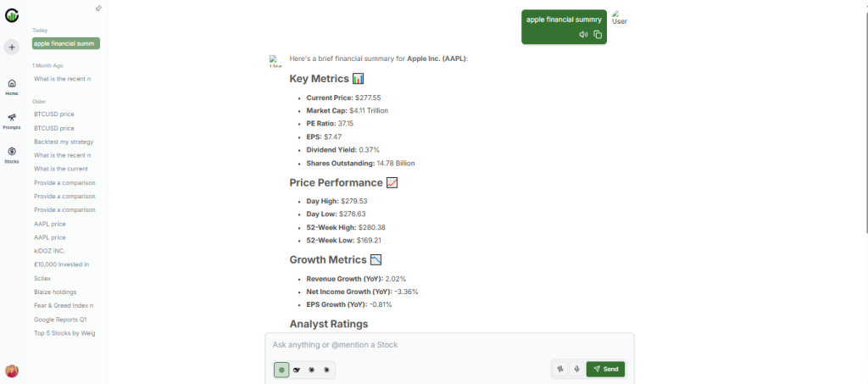This screenshot has width=868, height=384.
Task: Open the Prompts section in the sidebar
Action: pyautogui.click(x=12, y=120)
